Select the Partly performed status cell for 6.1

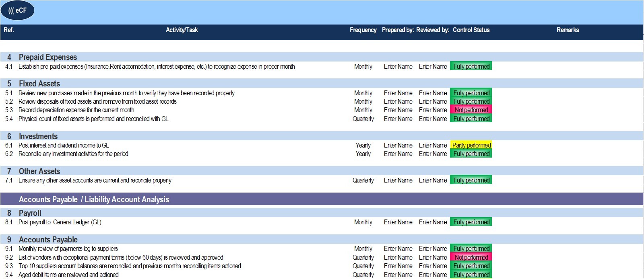(x=471, y=145)
